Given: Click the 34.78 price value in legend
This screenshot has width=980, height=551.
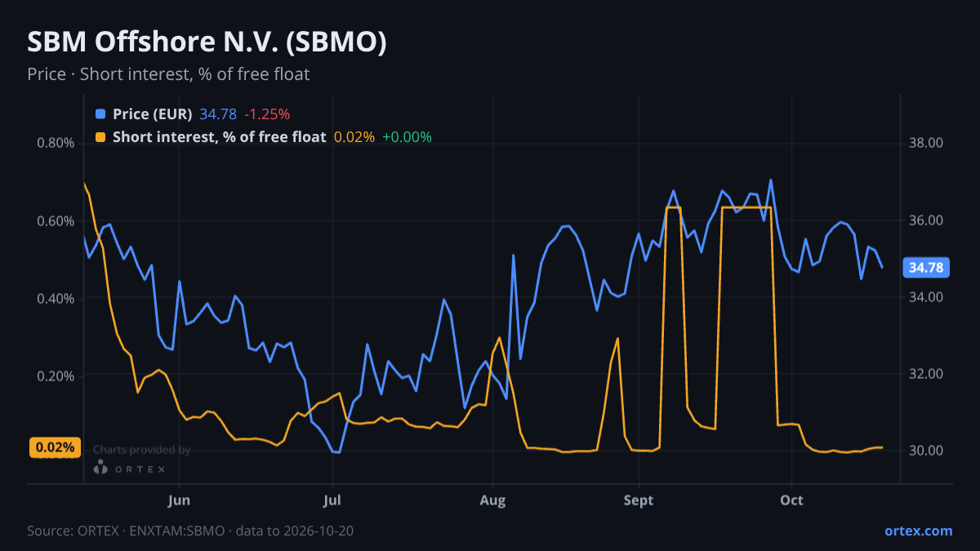Looking at the screenshot, I should click(218, 114).
